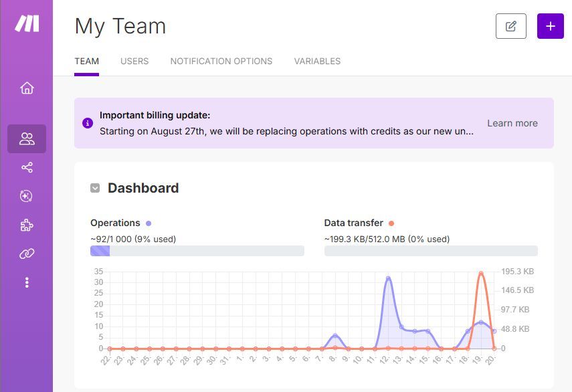Select the Team icon in the sidebar

click(x=27, y=139)
